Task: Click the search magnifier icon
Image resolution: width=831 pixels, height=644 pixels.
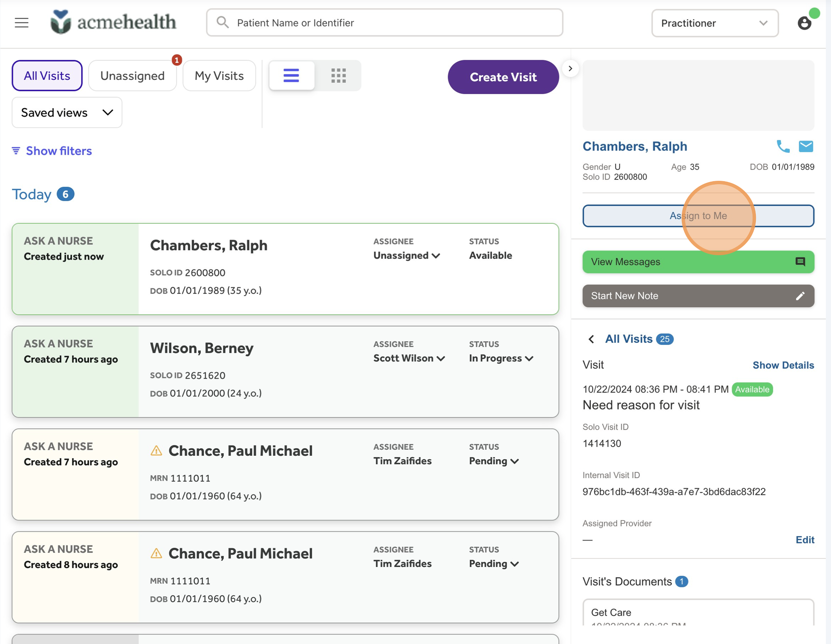Action: [223, 22]
